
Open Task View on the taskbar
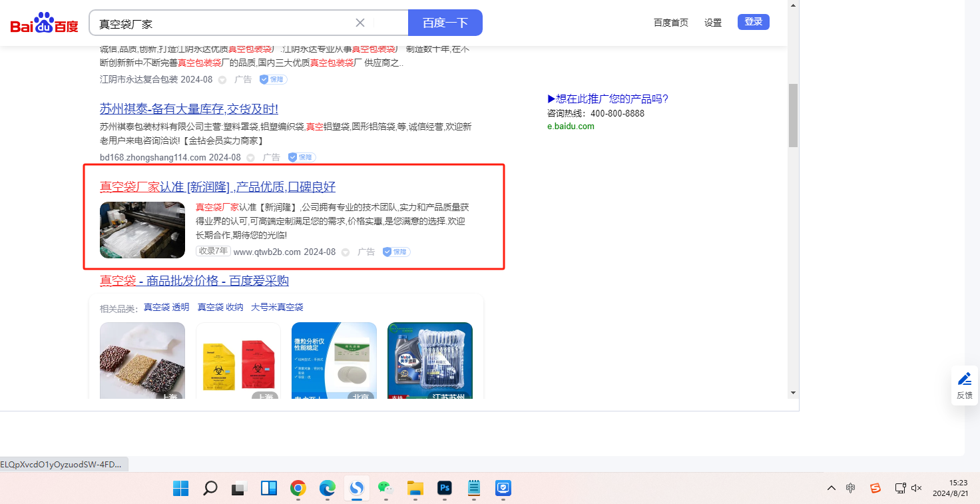(239, 488)
